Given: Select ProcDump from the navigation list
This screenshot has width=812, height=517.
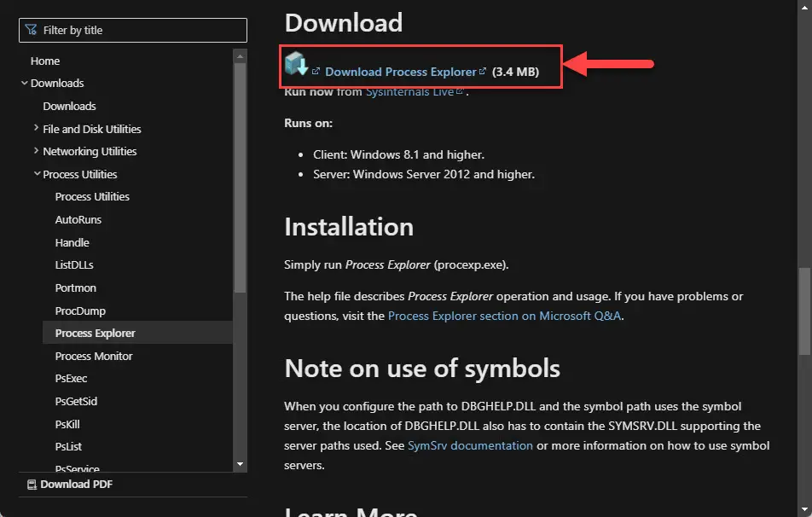Looking at the screenshot, I should pyautogui.click(x=76, y=310).
